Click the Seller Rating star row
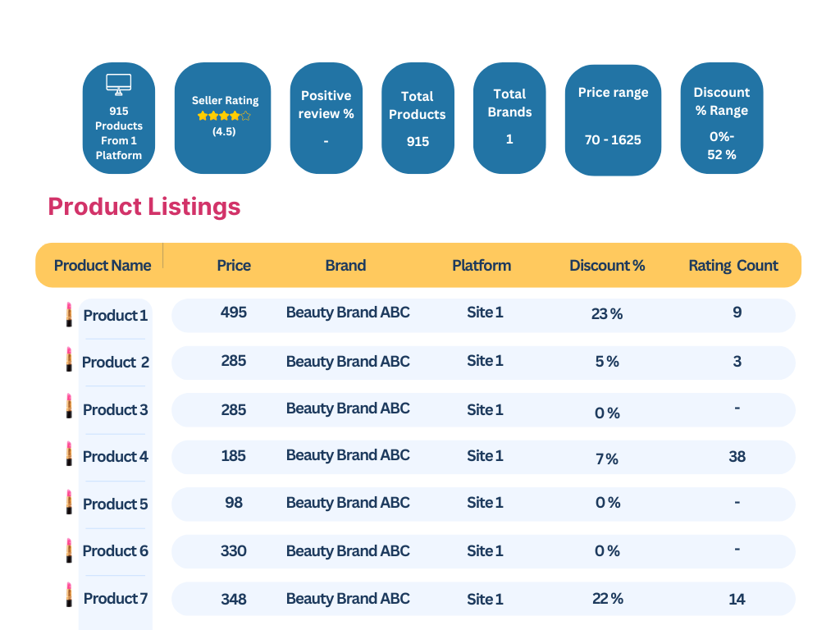This screenshot has height=630, width=840. click(x=224, y=116)
